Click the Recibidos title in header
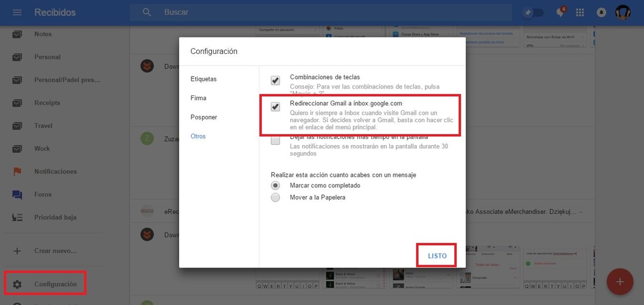 click(x=55, y=12)
